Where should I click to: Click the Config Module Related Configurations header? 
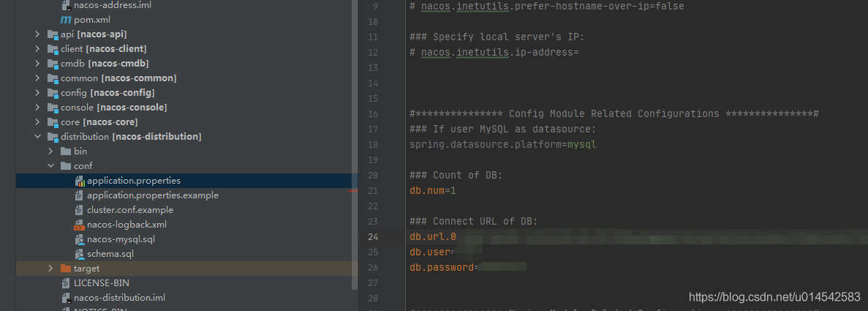(x=614, y=113)
